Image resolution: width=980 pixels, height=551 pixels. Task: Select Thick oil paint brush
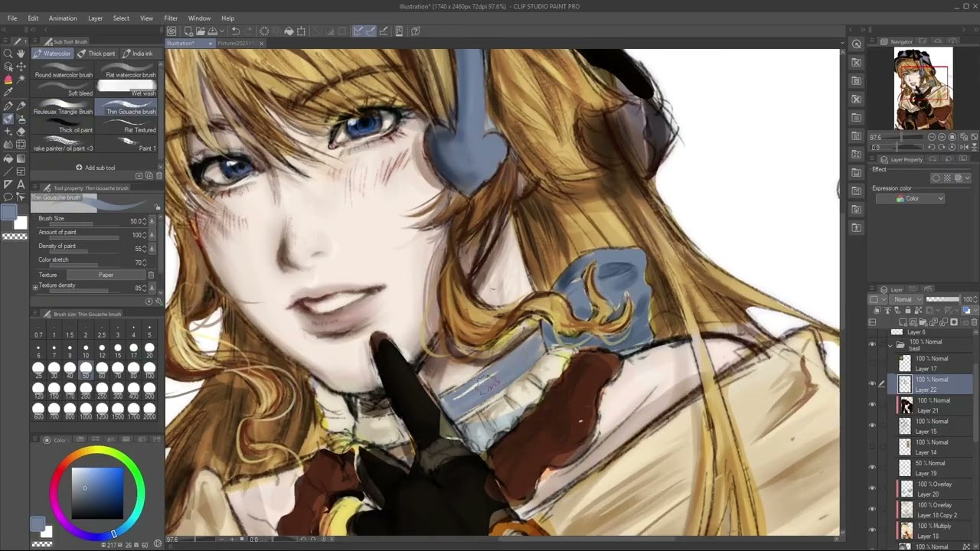click(64, 126)
